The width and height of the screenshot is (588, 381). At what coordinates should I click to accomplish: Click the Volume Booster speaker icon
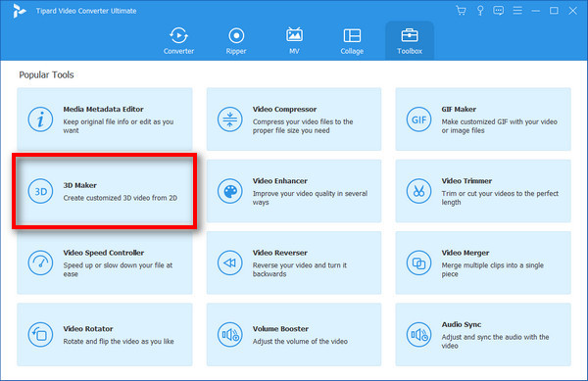230,335
